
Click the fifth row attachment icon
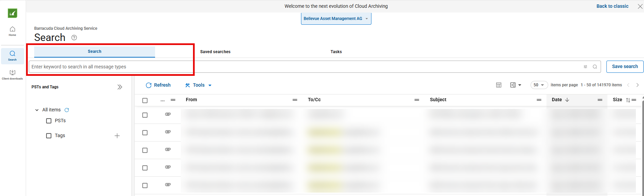[168, 185]
